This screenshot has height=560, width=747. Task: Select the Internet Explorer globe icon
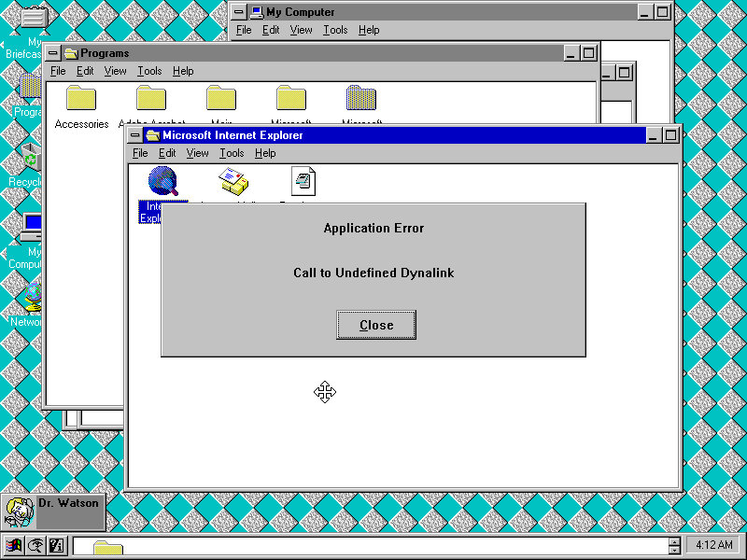tap(162, 181)
